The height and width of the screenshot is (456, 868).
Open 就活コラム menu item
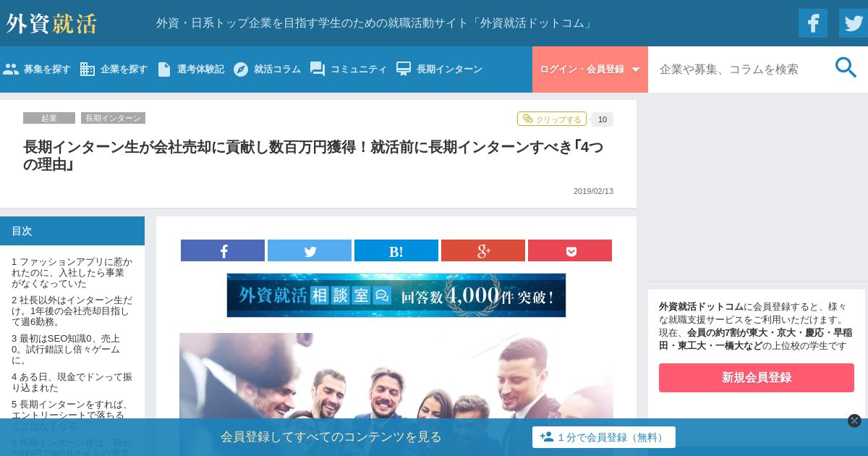click(267, 69)
